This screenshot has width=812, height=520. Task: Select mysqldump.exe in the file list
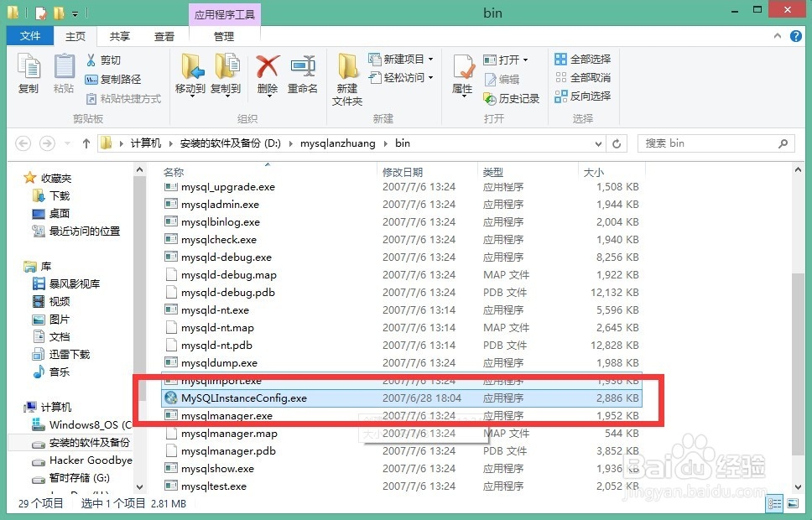(x=401, y=363)
